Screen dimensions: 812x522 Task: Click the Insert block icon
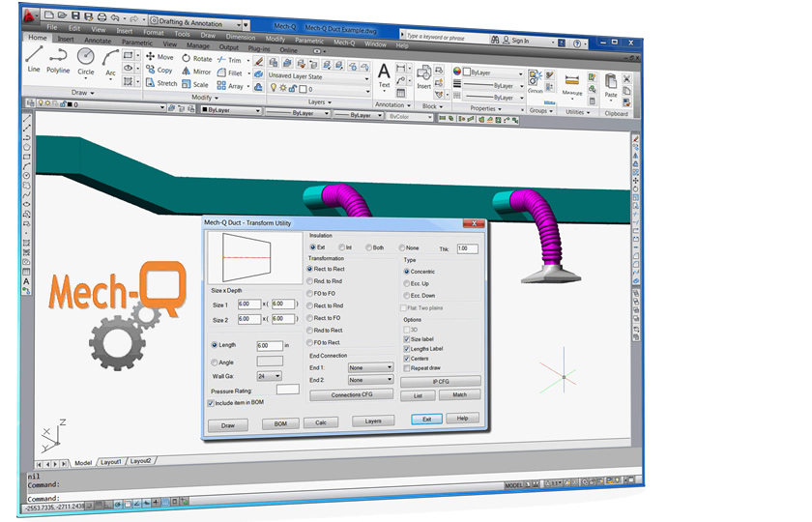click(423, 76)
